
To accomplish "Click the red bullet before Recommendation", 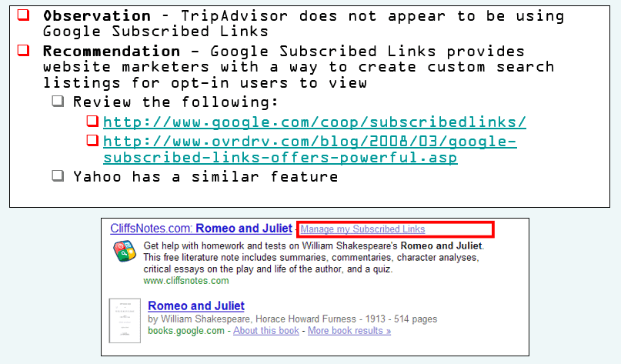I will [x=23, y=51].
